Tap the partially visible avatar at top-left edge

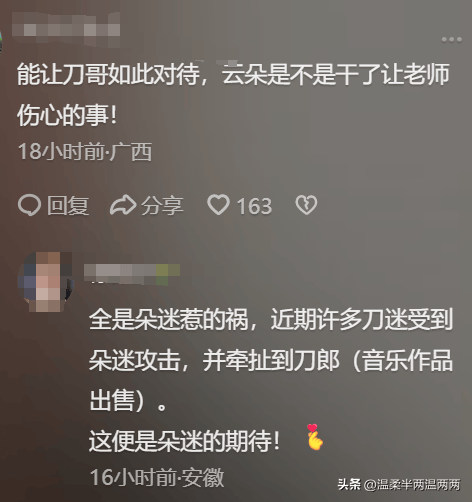point(1,43)
